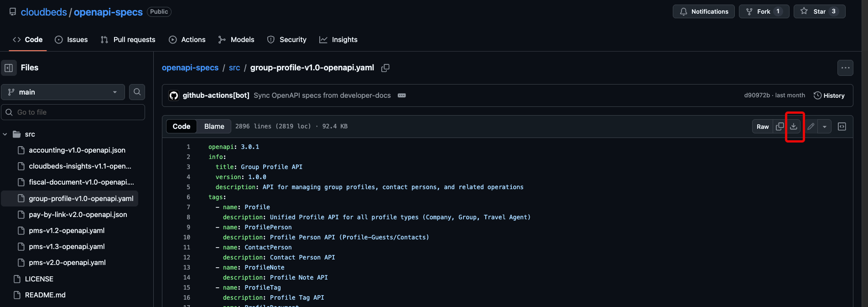Expand the commit message details
This screenshot has height=307, width=868.
point(401,95)
